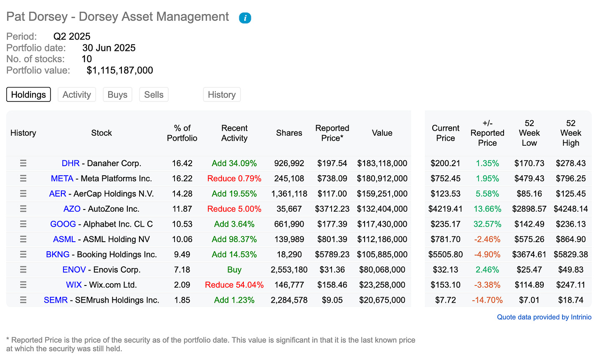The width and height of the screenshot is (608, 364).
Task: Click 'Add 19.55%' activity cell
Action: point(234,194)
